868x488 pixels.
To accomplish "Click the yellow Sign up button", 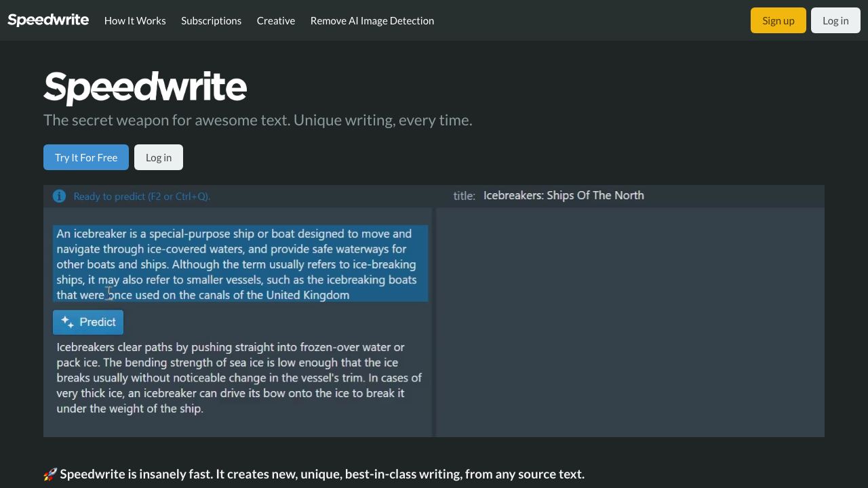I will 778,20.
